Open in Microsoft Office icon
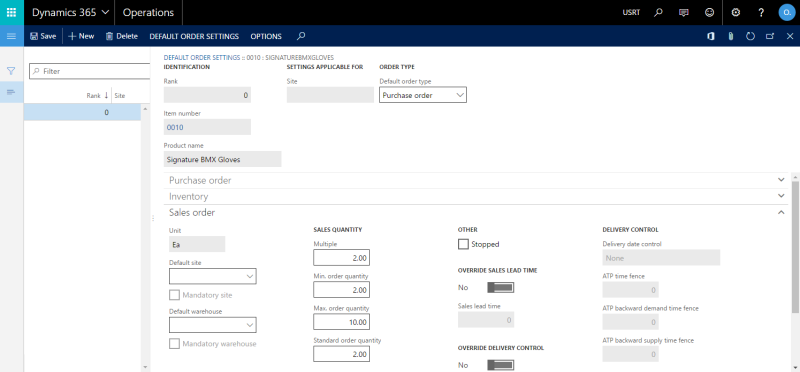This screenshot has width=800, height=372. (x=710, y=36)
